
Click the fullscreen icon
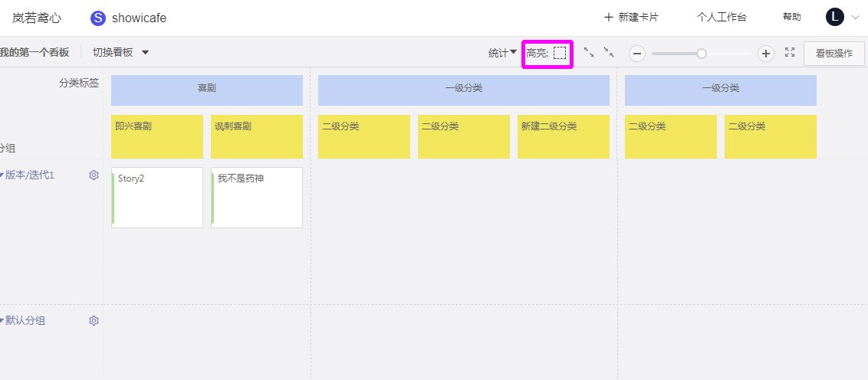(x=790, y=53)
